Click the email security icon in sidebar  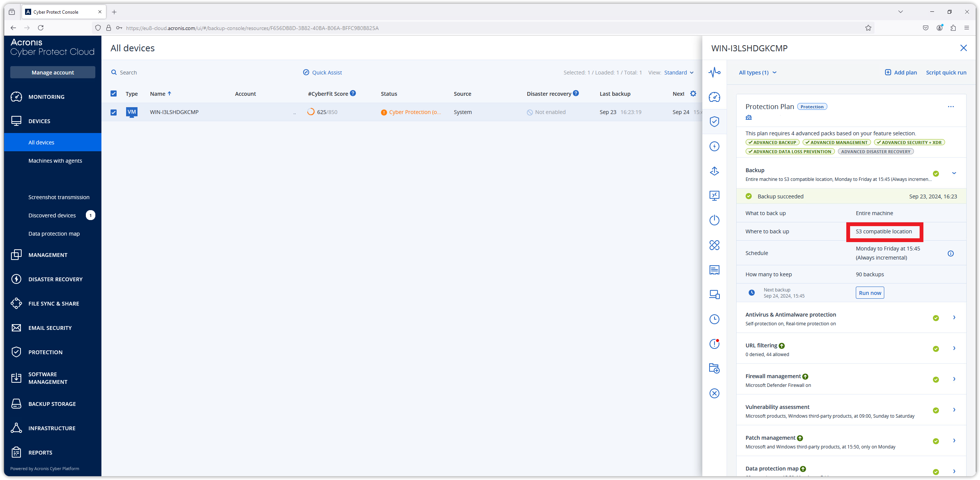point(16,328)
